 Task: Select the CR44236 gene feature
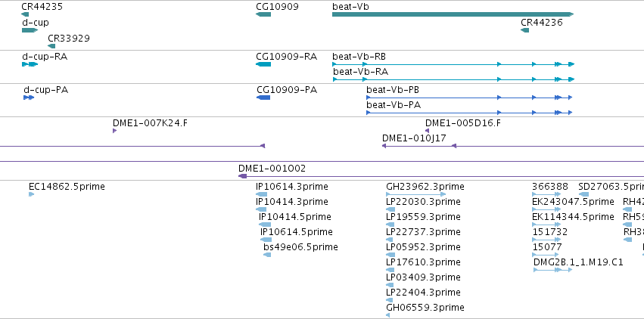tap(525, 30)
